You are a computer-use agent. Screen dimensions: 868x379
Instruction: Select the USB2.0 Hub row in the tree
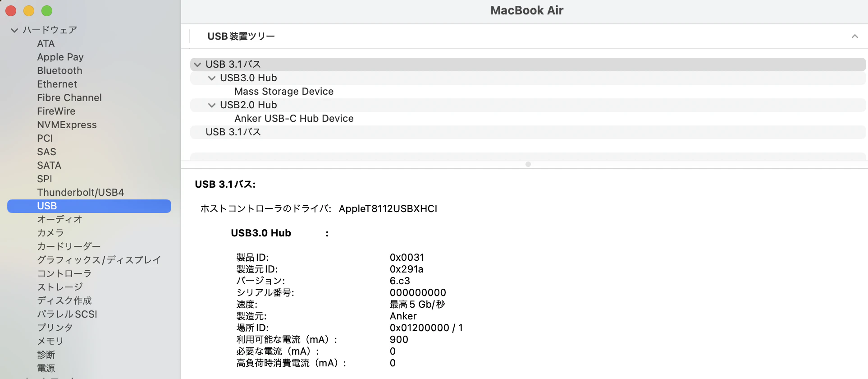tap(528, 105)
